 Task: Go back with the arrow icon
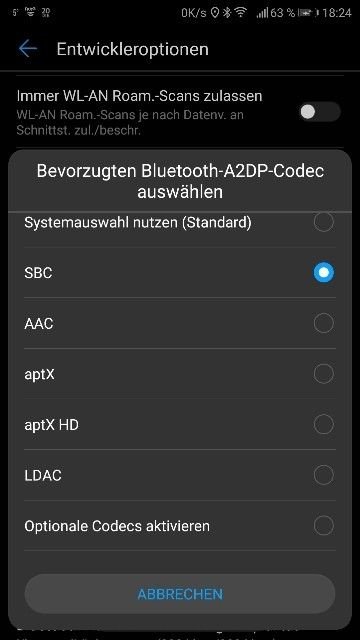coord(28,49)
